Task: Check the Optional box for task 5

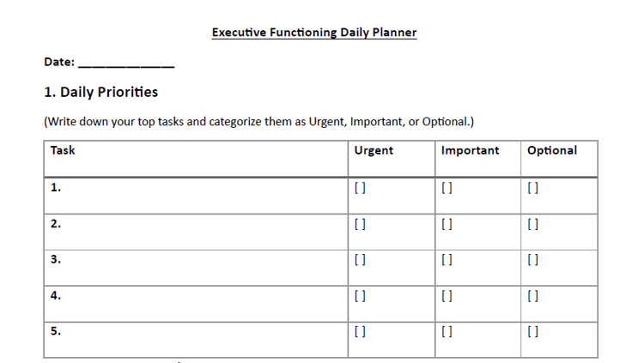Action: click(533, 331)
